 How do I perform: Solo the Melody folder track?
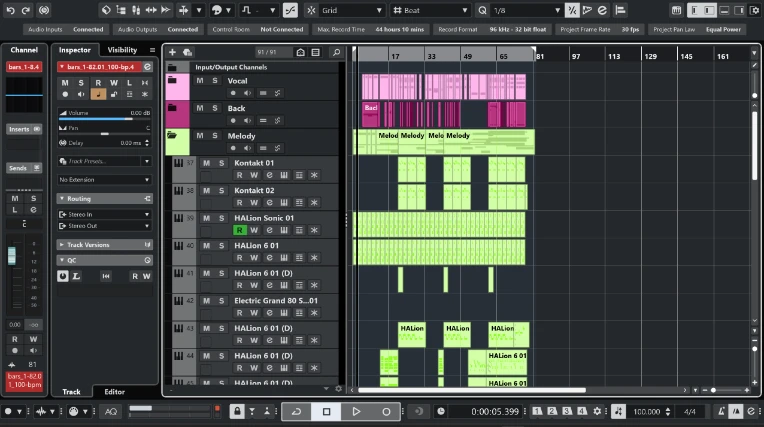click(214, 135)
